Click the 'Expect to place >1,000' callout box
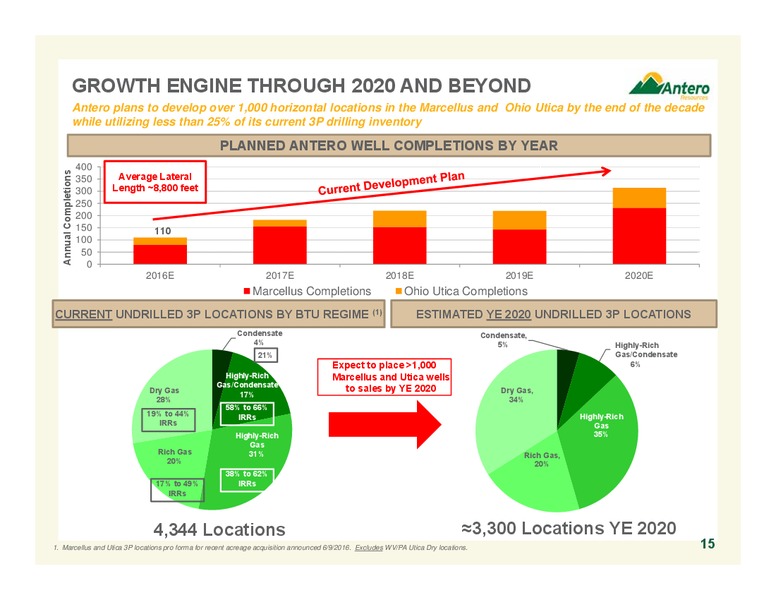The image size is (776, 600). click(385, 377)
